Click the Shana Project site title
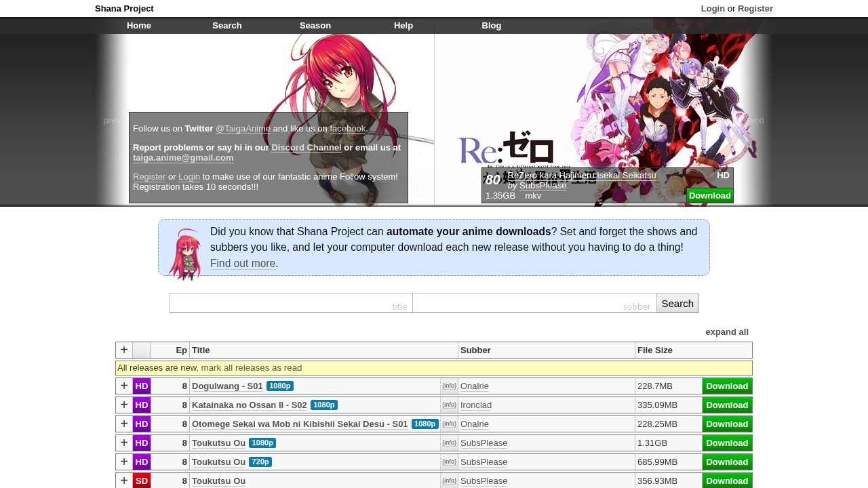This screenshot has height=488, width=868. [x=124, y=9]
